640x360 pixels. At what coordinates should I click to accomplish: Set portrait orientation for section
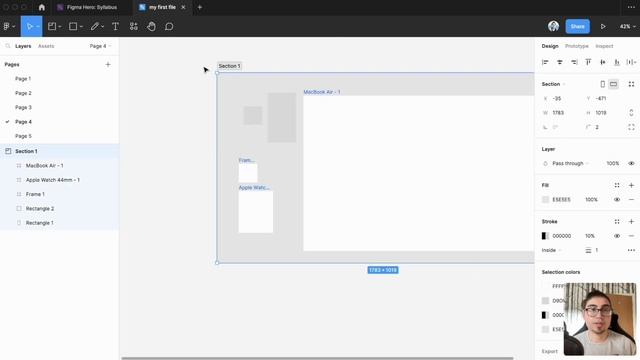click(602, 84)
